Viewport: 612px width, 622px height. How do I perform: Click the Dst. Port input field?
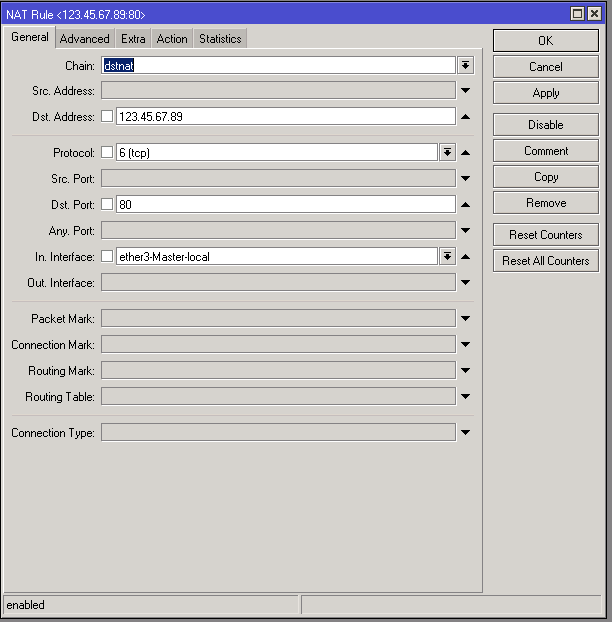(x=285, y=204)
